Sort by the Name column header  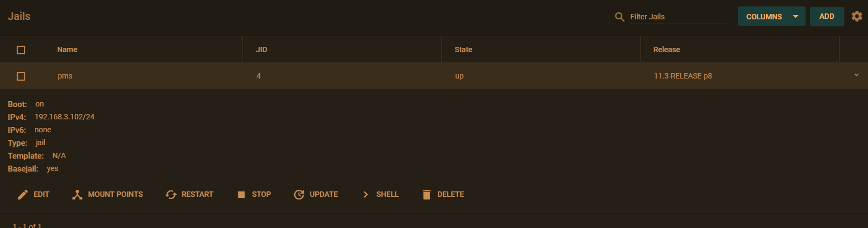[67, 49]
